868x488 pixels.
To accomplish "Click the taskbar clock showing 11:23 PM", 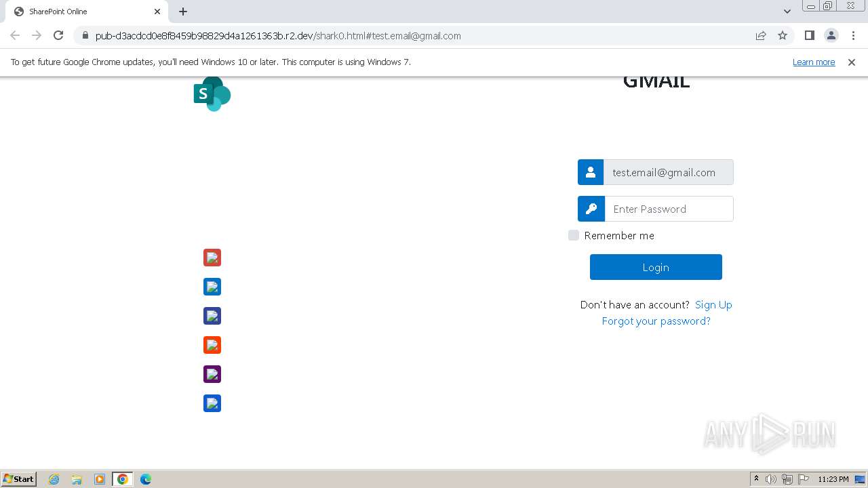I will pyautogui.click(x=833, y=479).
